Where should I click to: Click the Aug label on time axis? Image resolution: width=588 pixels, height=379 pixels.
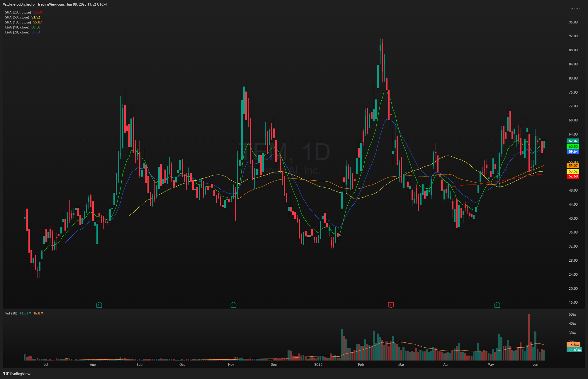[93, 365]
